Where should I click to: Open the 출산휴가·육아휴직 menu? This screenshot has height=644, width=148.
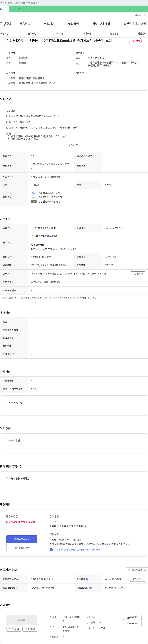pos(134,24)
